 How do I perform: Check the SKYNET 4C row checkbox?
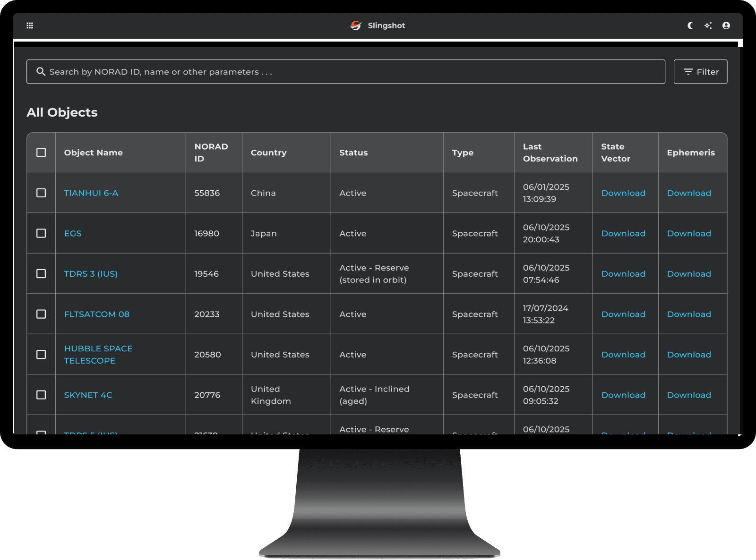(41, 395)
